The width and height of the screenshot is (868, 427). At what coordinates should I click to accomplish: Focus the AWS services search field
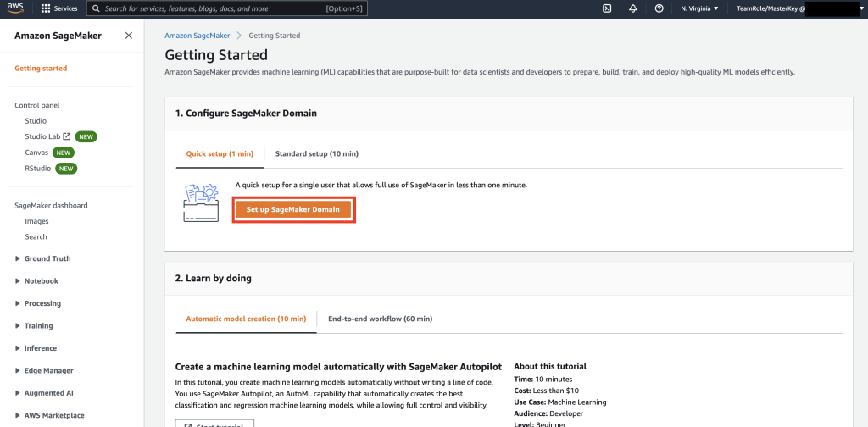227,8
